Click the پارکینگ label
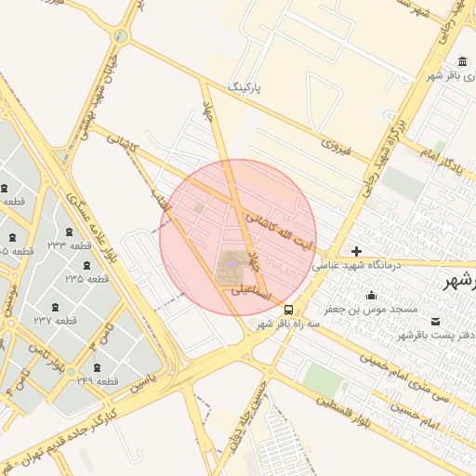The width and height of the screenshot is (476, 476). coord(245,88)
